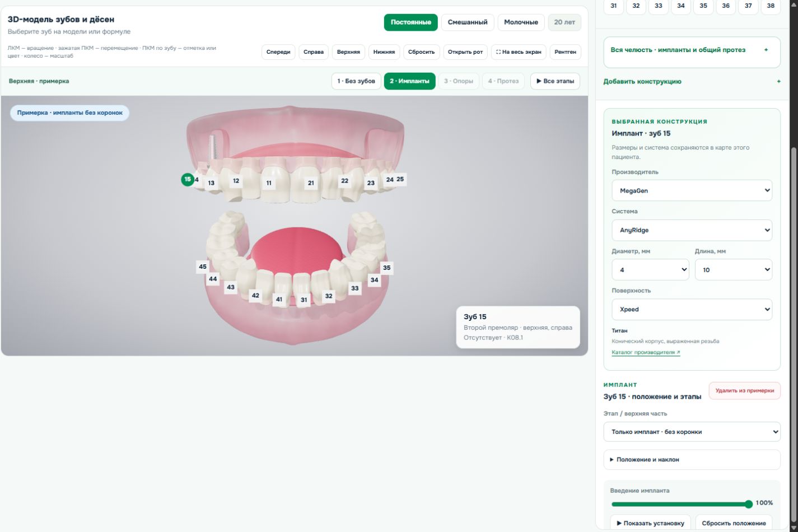Click tooth label 43 on lower jaw
Screen dimensions: 798x532
click(231, 287)
